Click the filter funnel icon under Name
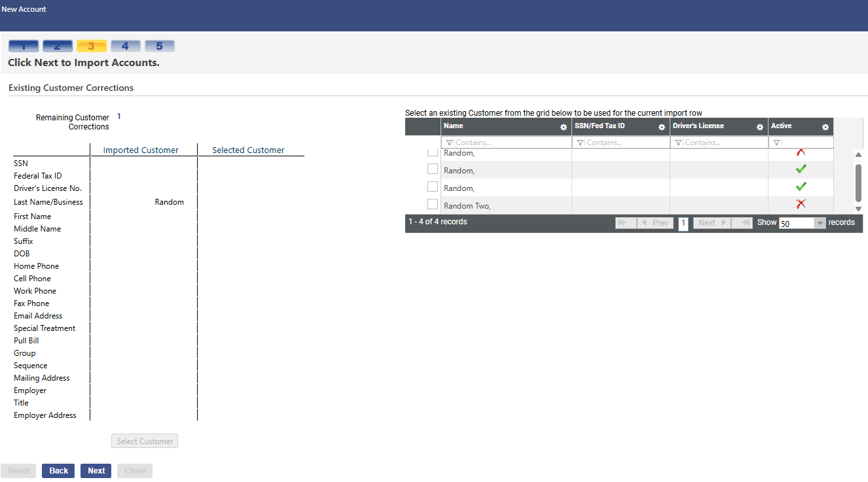The image size is (868, 482). [x=449, y=143]
